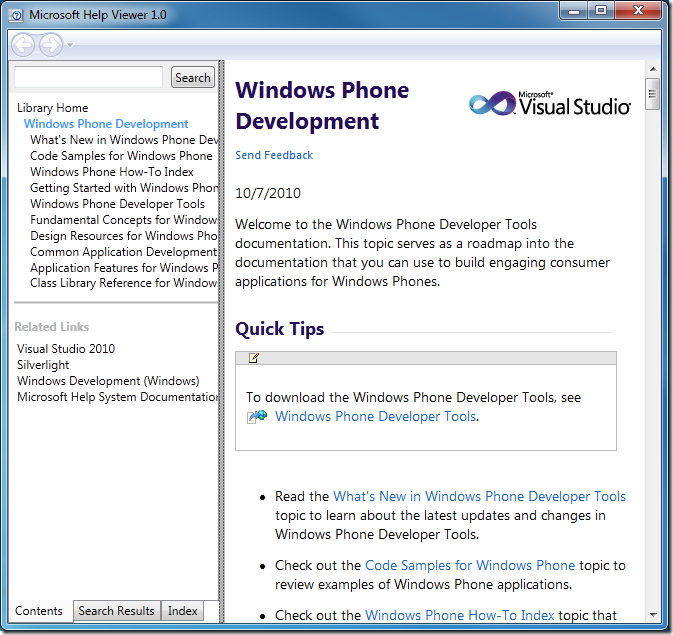Click the scrollbar up arrow
The height and width of the screenshot is (635, 673).
653,69
